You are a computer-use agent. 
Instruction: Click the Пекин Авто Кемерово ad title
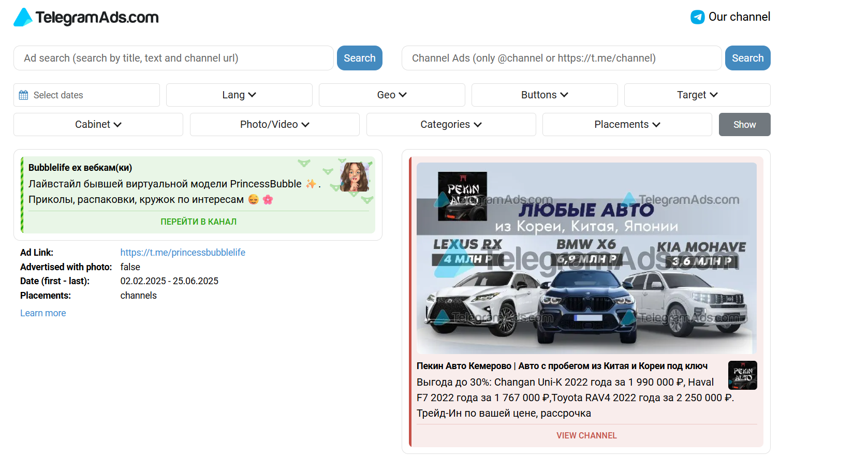562,366
